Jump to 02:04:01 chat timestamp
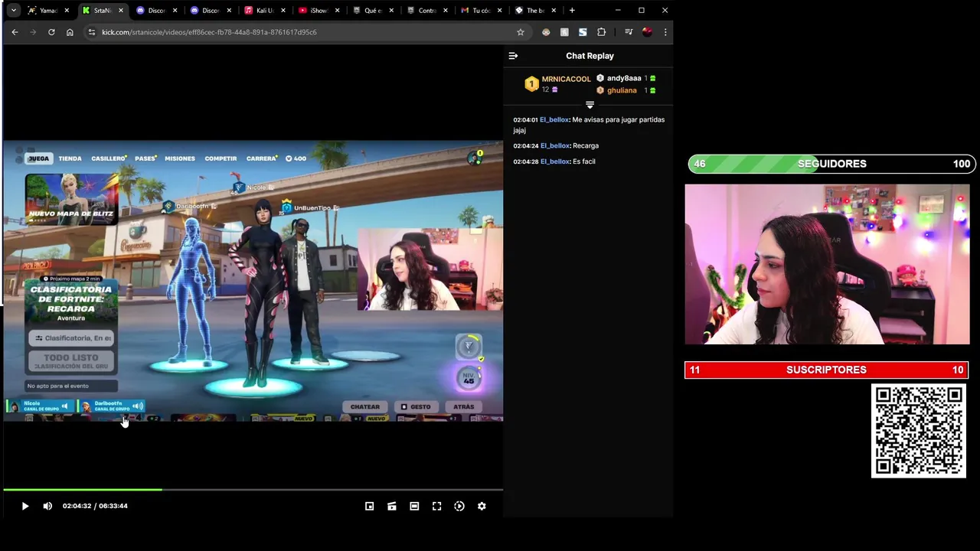 coord(525,120)
